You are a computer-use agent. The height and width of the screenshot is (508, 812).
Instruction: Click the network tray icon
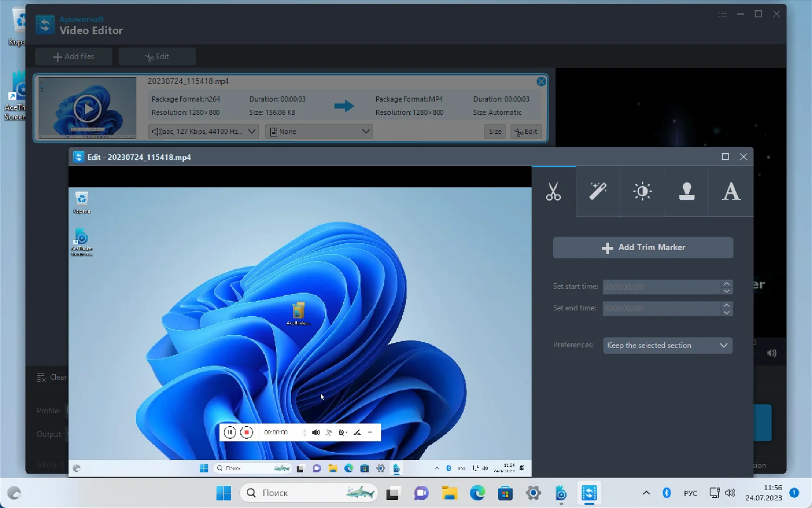coord(715,493)
